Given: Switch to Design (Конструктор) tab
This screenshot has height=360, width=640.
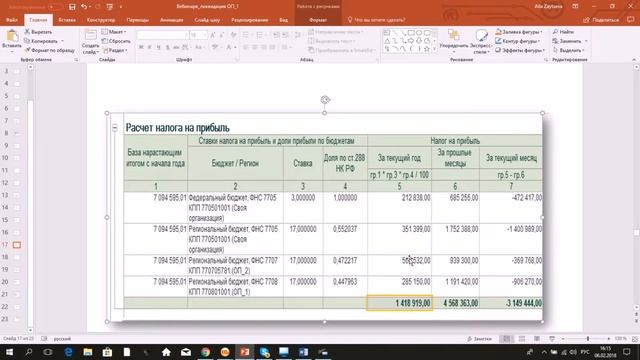Looking at the screenshot, I should (101, 20).
